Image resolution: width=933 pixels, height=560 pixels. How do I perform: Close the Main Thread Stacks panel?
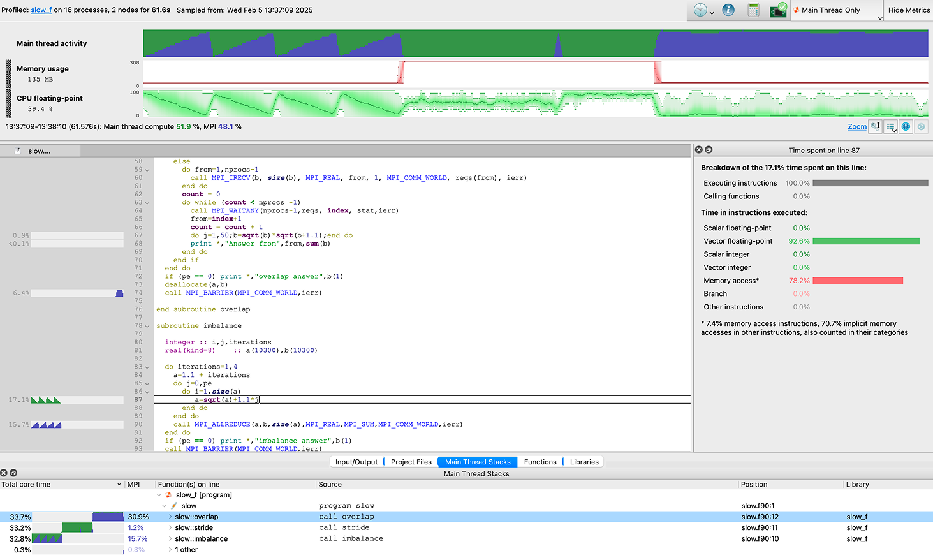4,473
